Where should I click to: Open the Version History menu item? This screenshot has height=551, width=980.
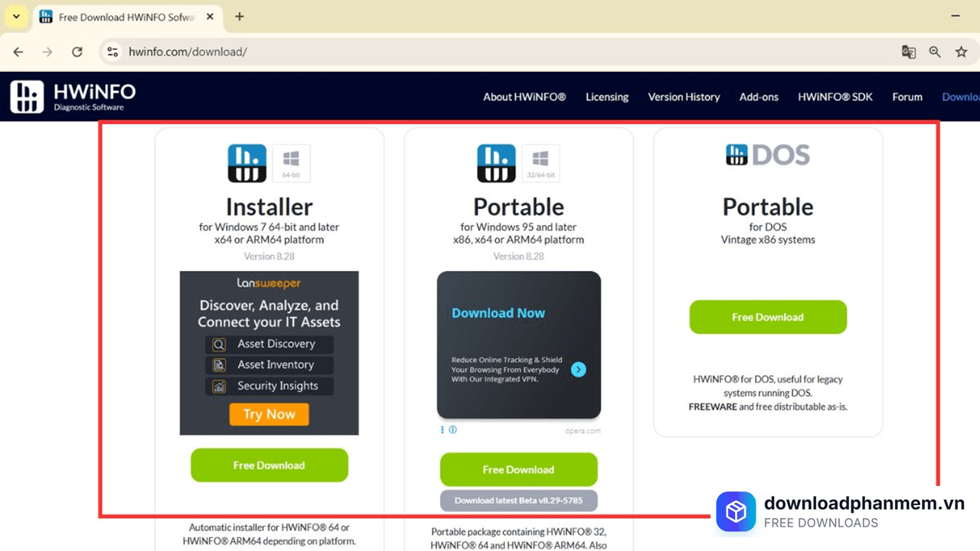(x=684, y=97)
